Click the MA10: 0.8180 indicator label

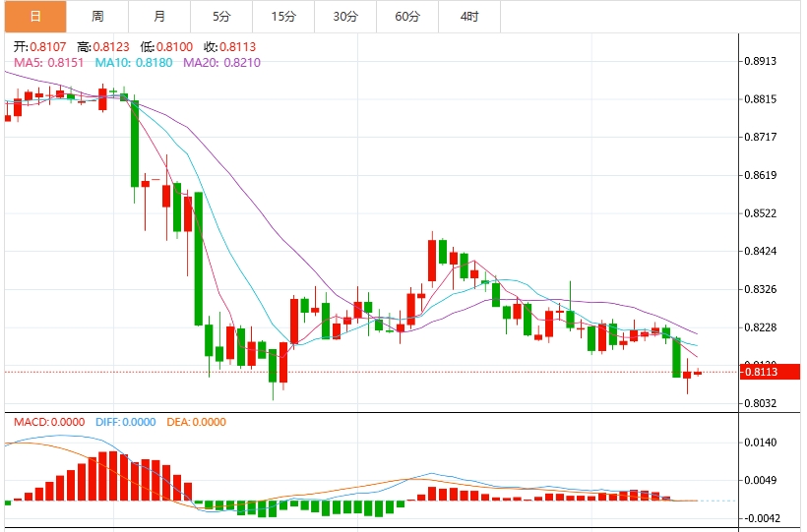(134, 63)
